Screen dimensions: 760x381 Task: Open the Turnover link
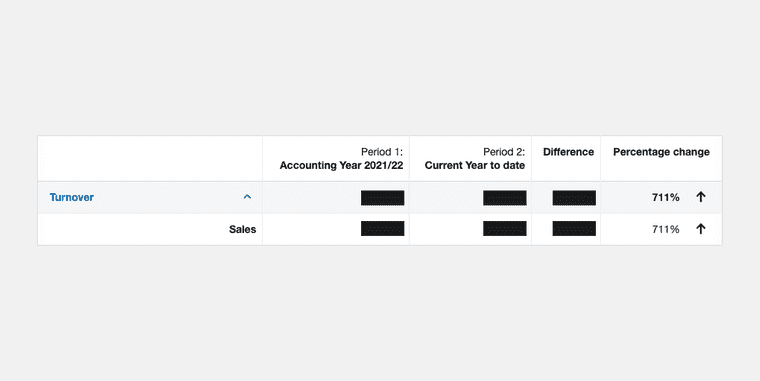(72, 197)
